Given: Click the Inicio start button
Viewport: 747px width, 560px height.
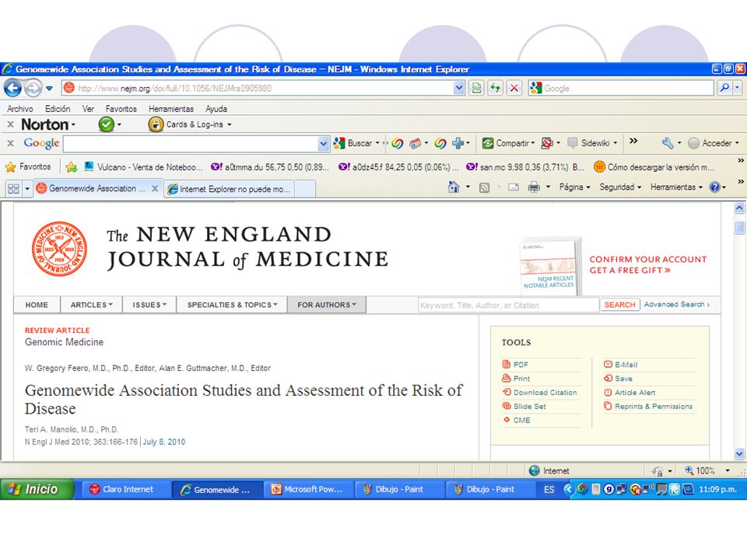Looking at the screenshot, I should pyautogui.click(x=37, y=489).
